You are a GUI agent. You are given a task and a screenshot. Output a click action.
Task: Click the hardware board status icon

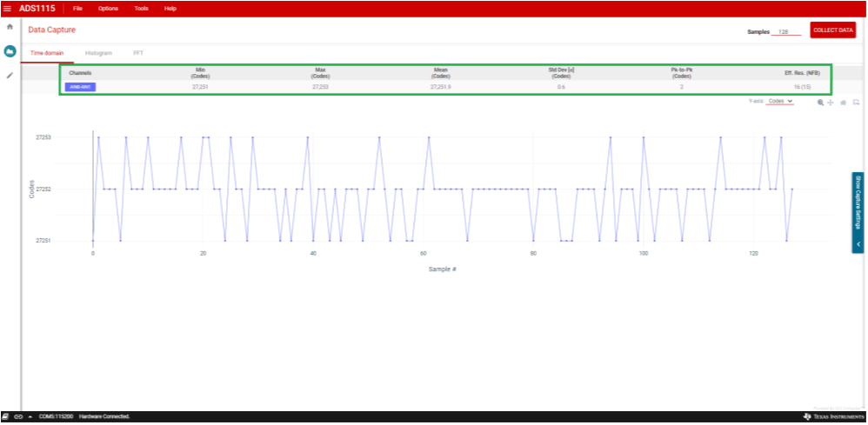click(x=5, y=416)
